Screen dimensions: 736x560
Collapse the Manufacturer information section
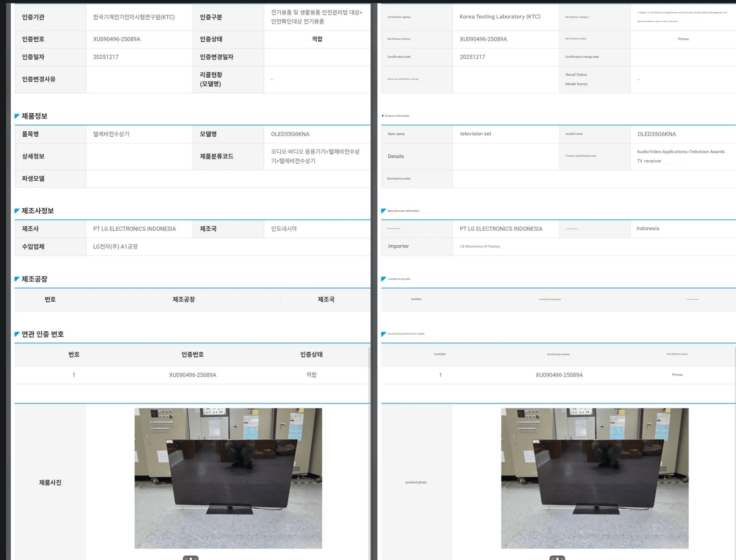[x=404, y=211]
